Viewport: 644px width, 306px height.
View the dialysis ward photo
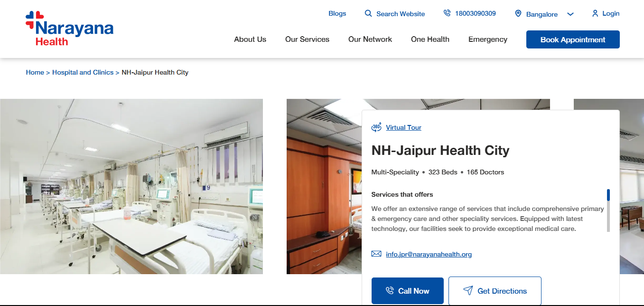[x=131, y=186]
